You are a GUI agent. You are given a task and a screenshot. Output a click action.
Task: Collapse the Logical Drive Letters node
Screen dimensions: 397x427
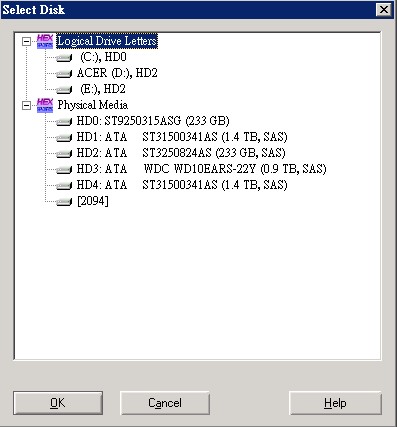point(26,42)
